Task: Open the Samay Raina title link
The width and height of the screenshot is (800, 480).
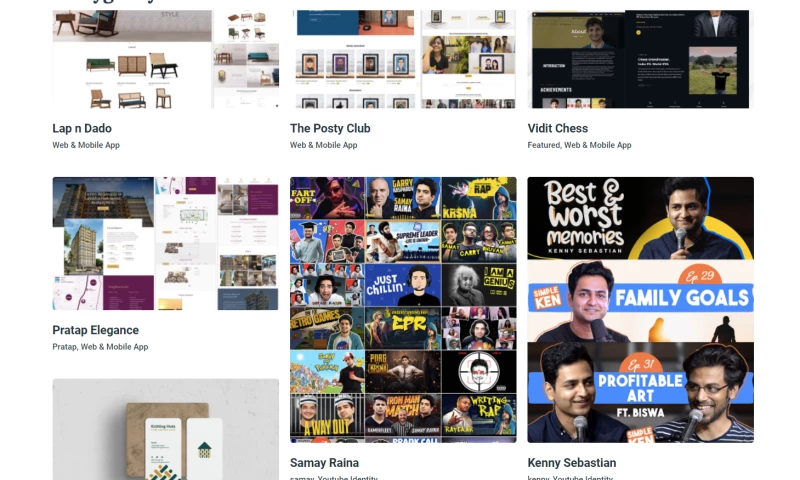Action: click(325, 463)
